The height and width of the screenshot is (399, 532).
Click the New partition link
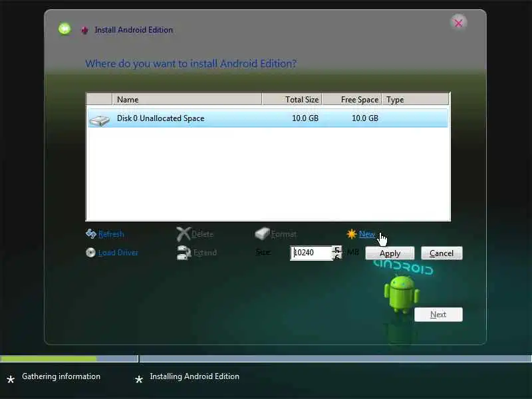(367, 234)
